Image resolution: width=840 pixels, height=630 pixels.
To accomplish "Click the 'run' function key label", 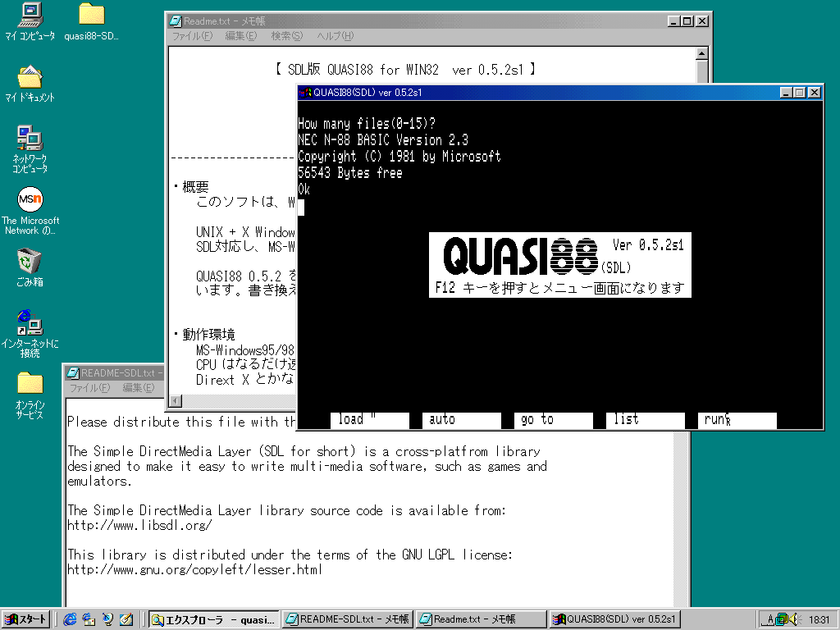I will pos(737,419).
